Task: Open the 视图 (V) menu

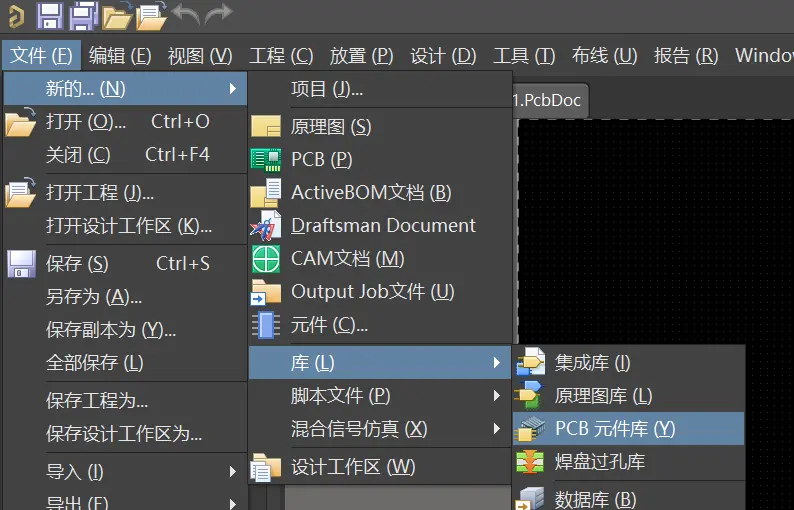Action: click(x=200, y=55)
